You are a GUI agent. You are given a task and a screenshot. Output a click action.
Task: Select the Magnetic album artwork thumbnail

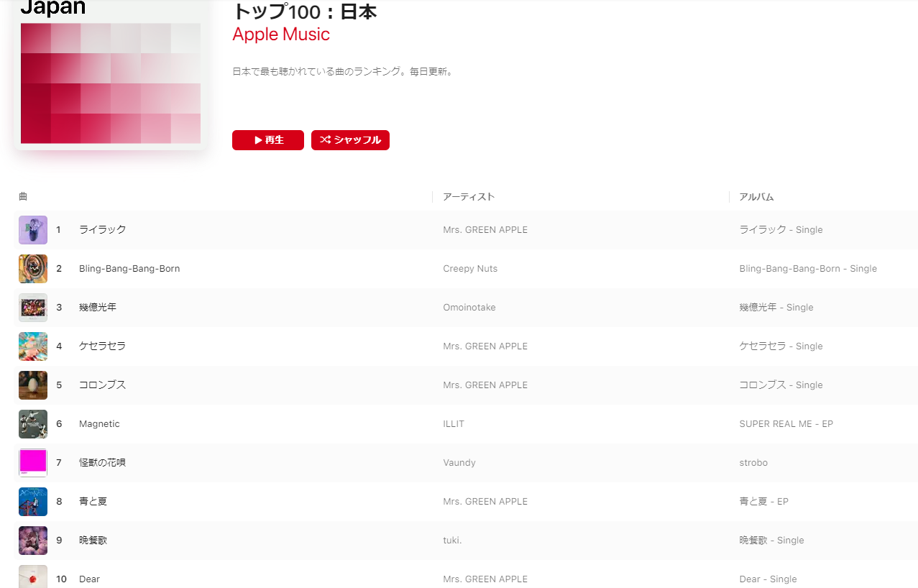[x=33, y=424]
